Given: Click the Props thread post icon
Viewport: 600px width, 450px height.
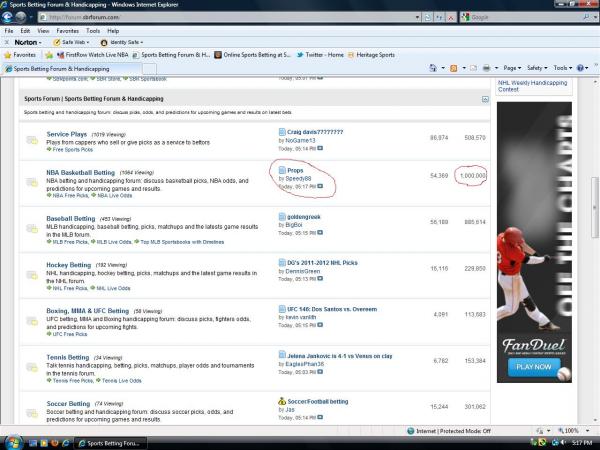Looking at the screenshot, I should click(281, 171).
